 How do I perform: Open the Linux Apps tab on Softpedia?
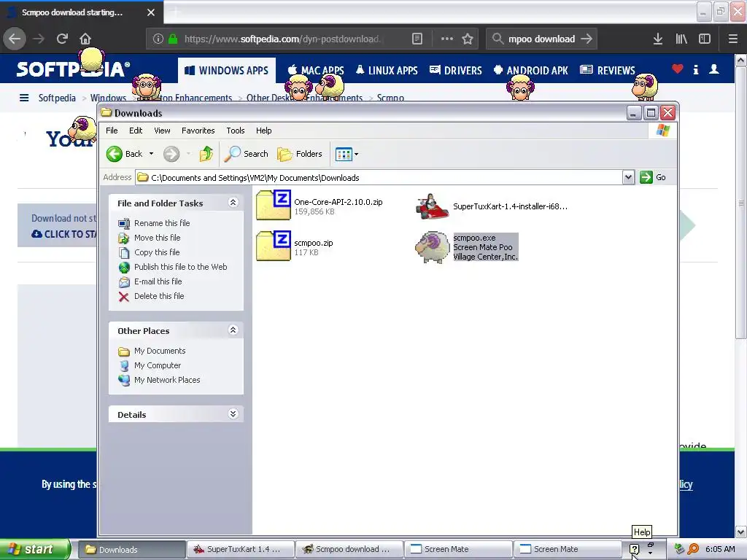387,71
